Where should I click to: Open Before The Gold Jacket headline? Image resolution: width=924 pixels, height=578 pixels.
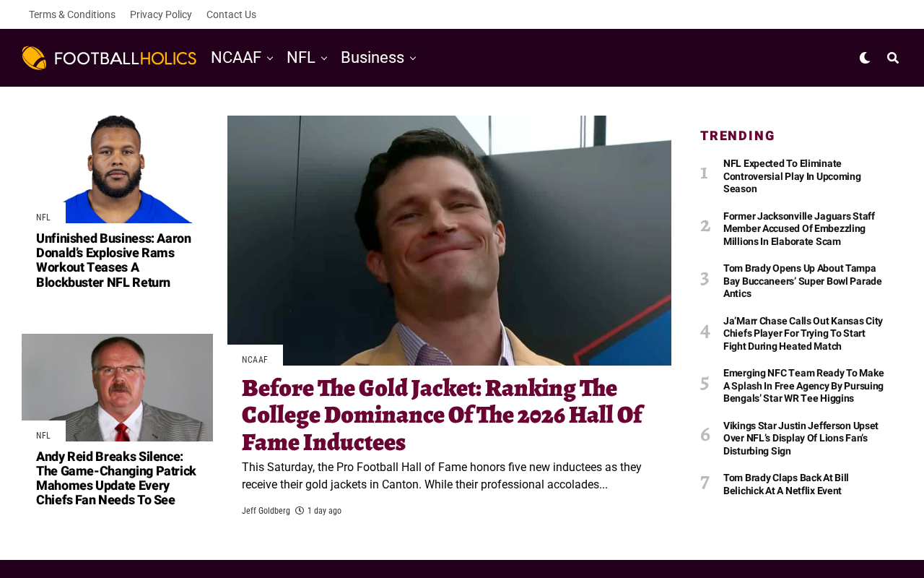443,415
